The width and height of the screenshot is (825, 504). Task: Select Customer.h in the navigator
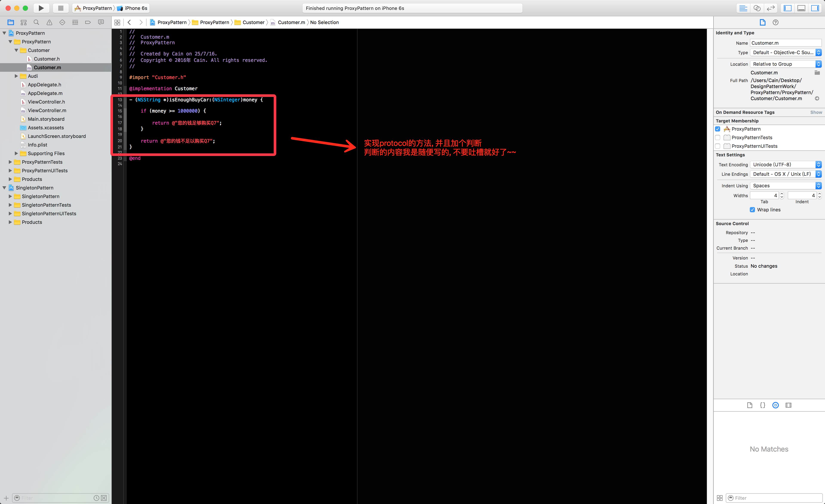47,59
